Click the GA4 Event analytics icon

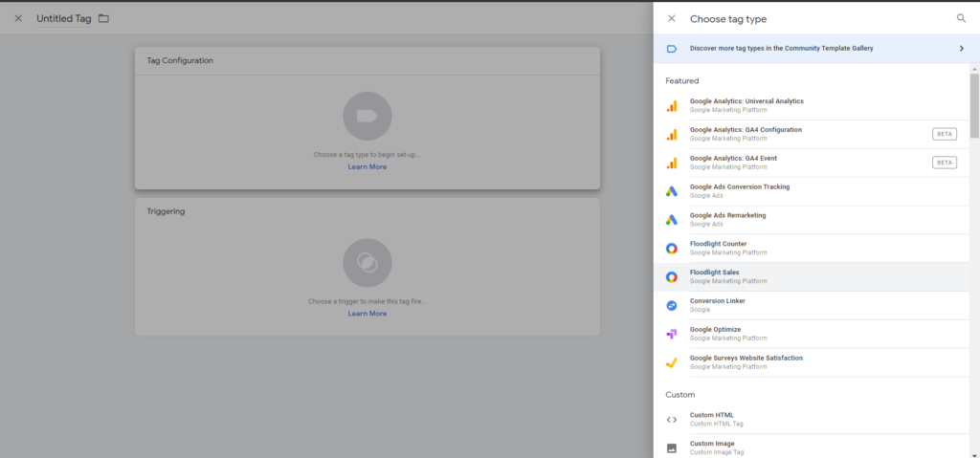(671, 164)
